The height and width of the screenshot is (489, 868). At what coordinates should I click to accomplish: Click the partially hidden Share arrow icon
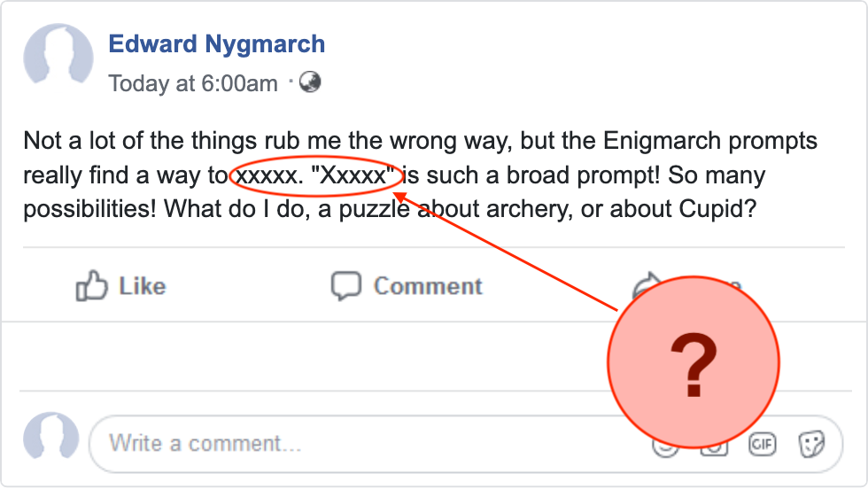pos(646,283)
